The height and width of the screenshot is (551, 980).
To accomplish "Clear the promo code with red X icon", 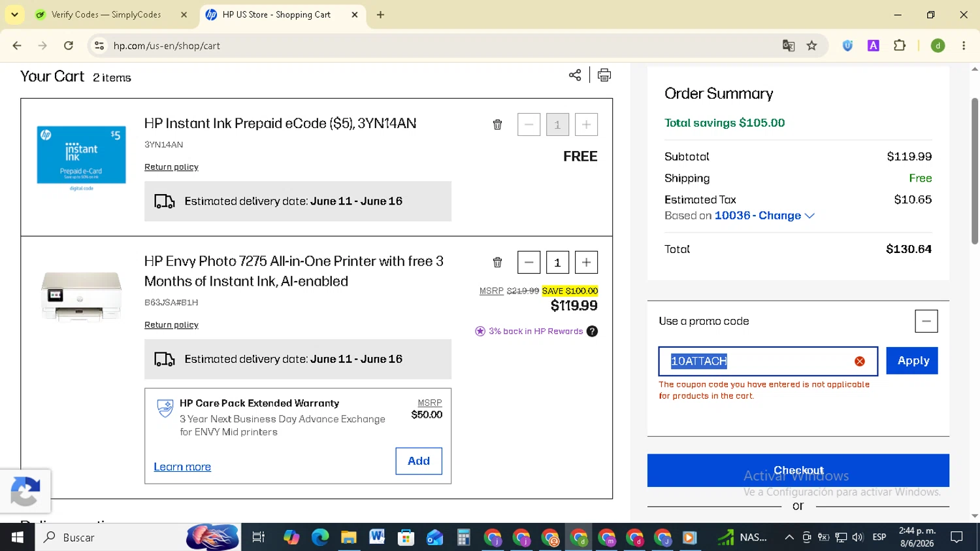I will pos(860,361).
